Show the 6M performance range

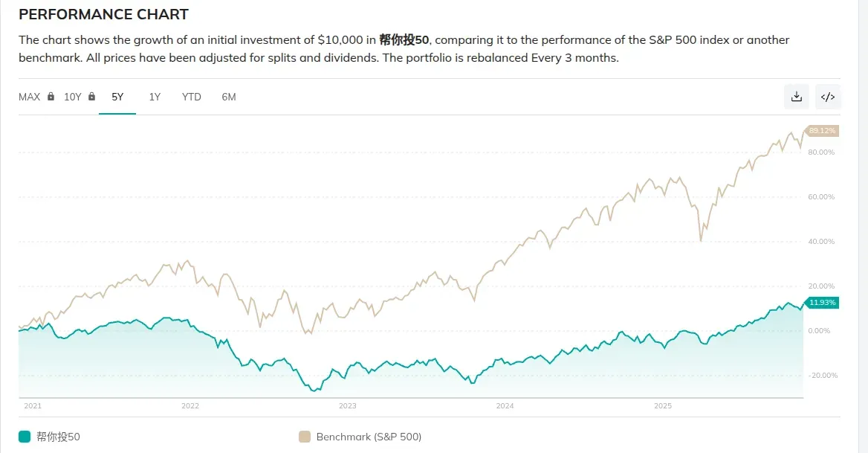pyautogui.click(x=229, y=97)
